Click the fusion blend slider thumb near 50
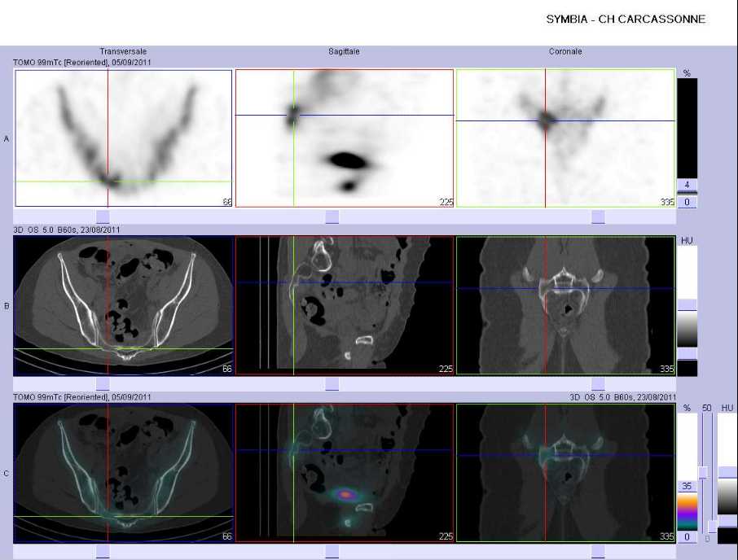Screen dimensions: 738x560 coord(703,473)
